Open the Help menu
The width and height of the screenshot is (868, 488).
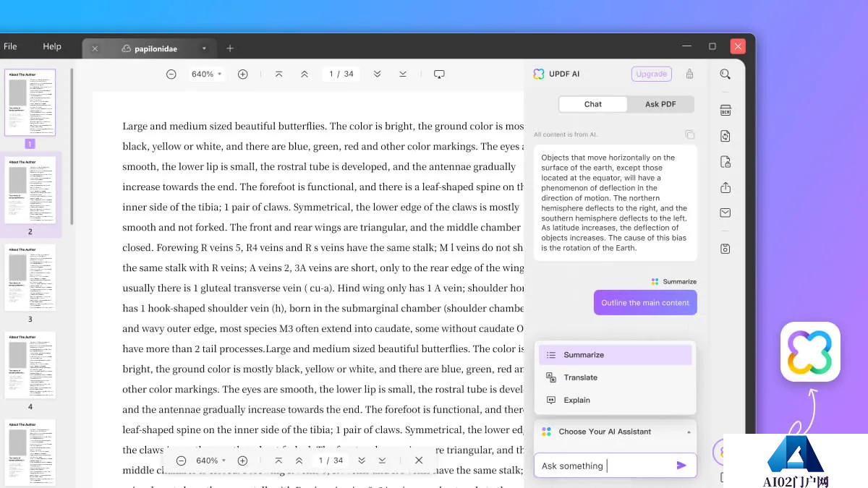click(x=52, y=46)
